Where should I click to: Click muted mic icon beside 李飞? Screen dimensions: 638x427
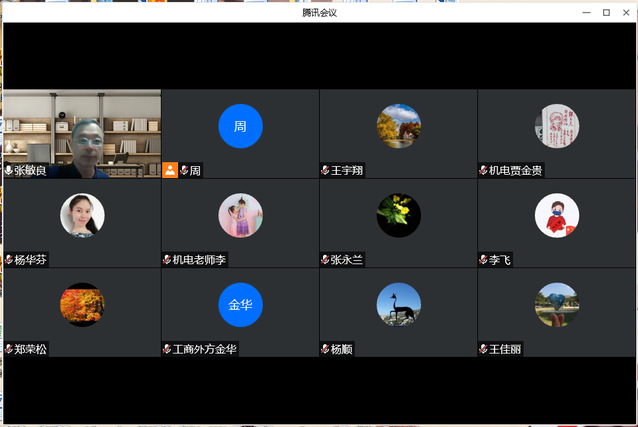pyautogui.click(x=483, y=260)
